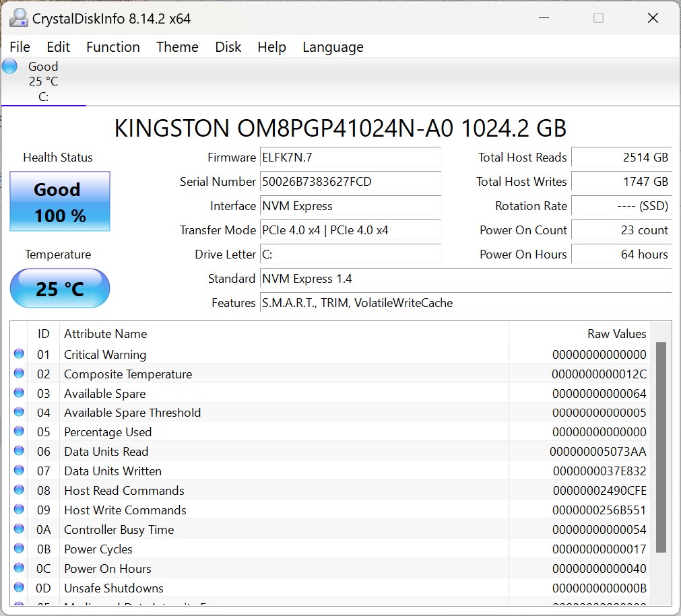Select the C: drive tab
Screen dimensions: 681x616
click(43, 81)
